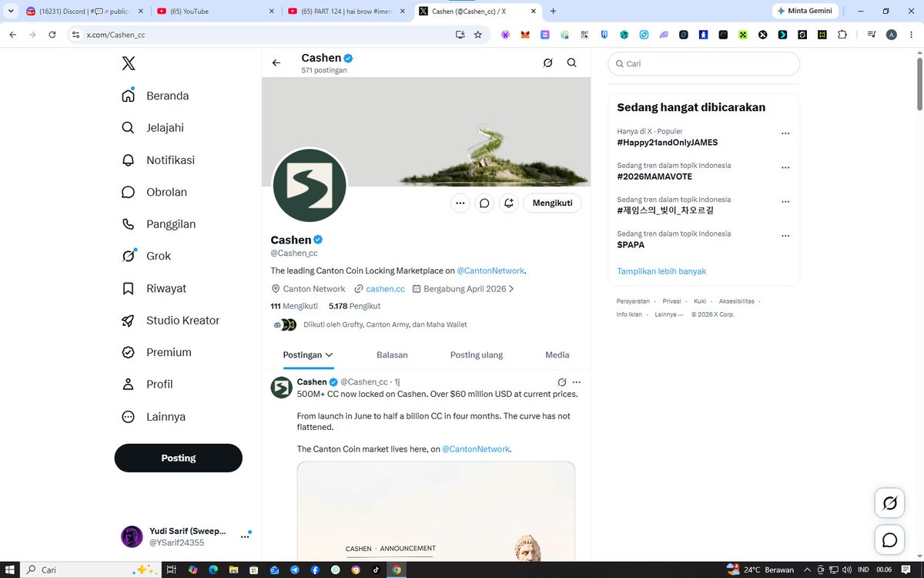Click the Mengikuti following button

pyautogui.click(x=553, y=203)
